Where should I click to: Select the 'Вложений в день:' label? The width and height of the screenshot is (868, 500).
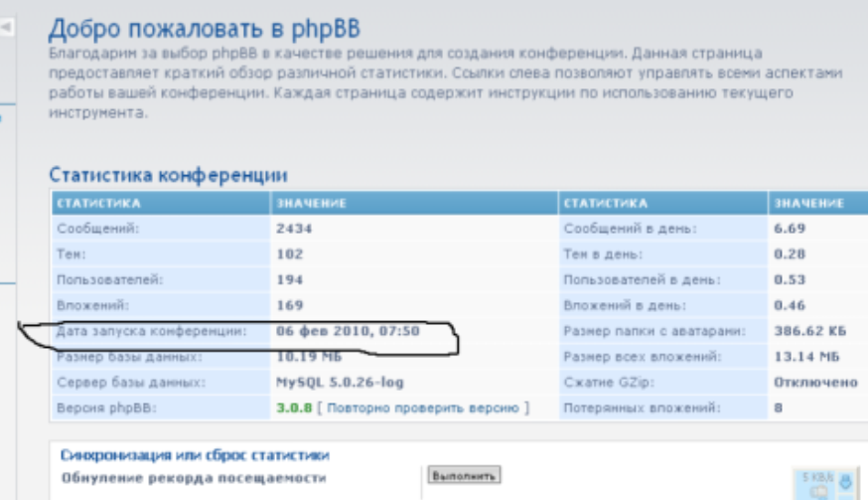tap(625, 305)
